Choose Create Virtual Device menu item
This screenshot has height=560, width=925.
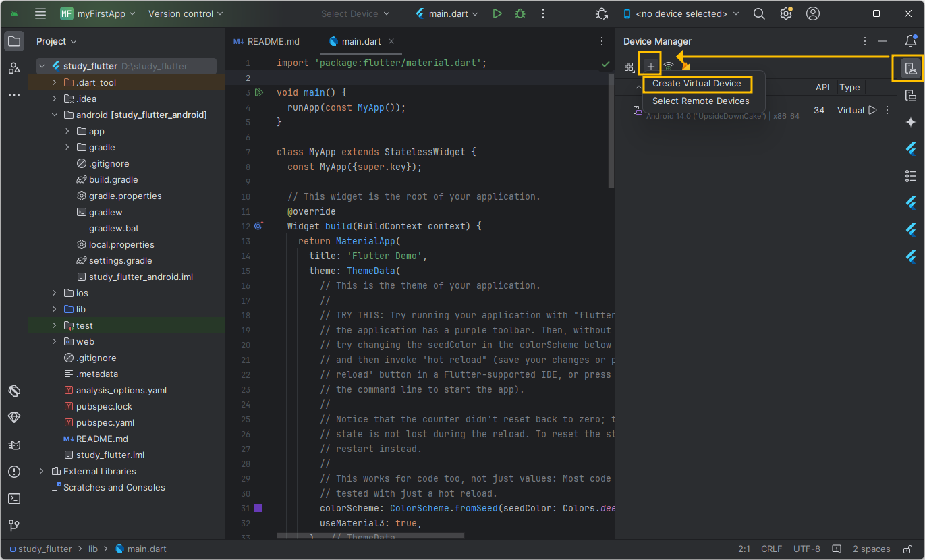[697, 84]
